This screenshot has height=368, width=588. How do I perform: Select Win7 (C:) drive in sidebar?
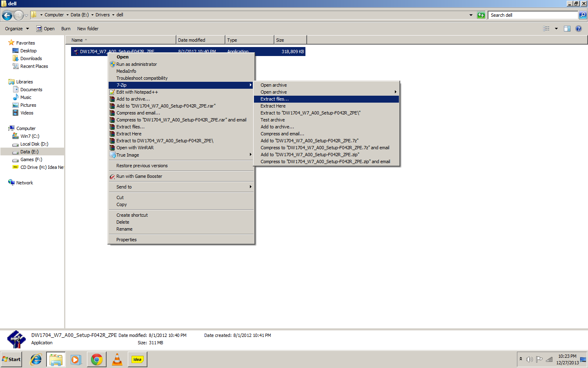[x=30, y=136]
